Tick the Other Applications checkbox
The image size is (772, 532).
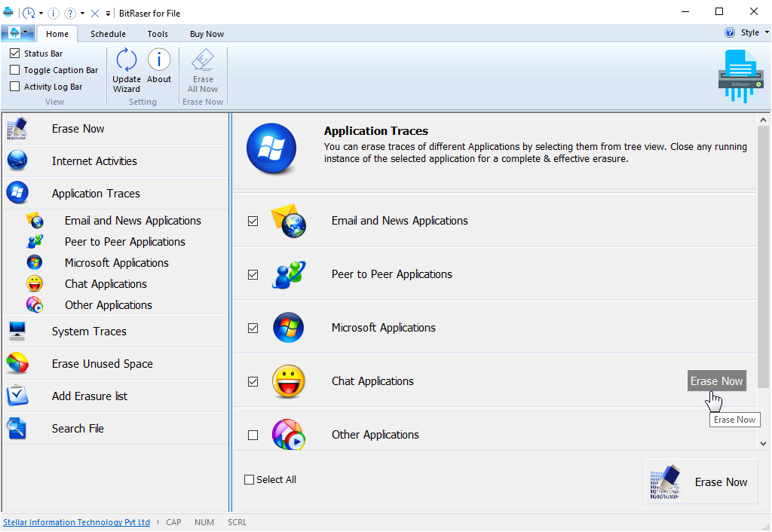pyautogui.click(x=253, y=435)
